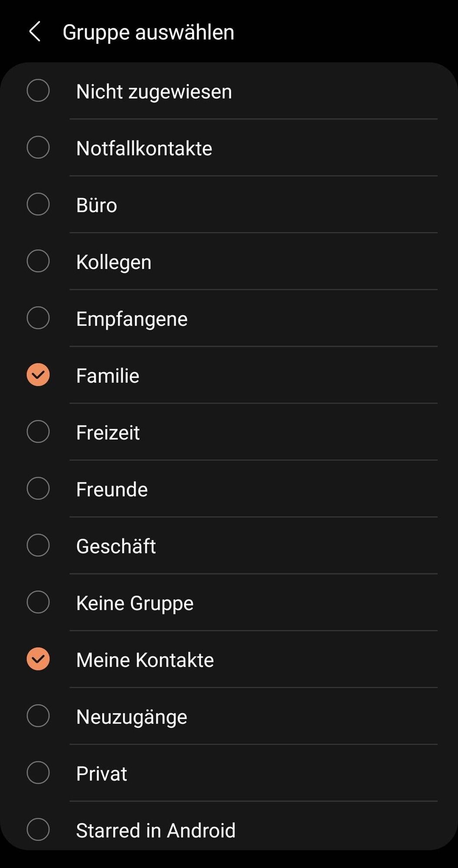Uncheck the Familie group
Image resolution: width=458 pixels, height=868 pixels.
click(38, 375)
